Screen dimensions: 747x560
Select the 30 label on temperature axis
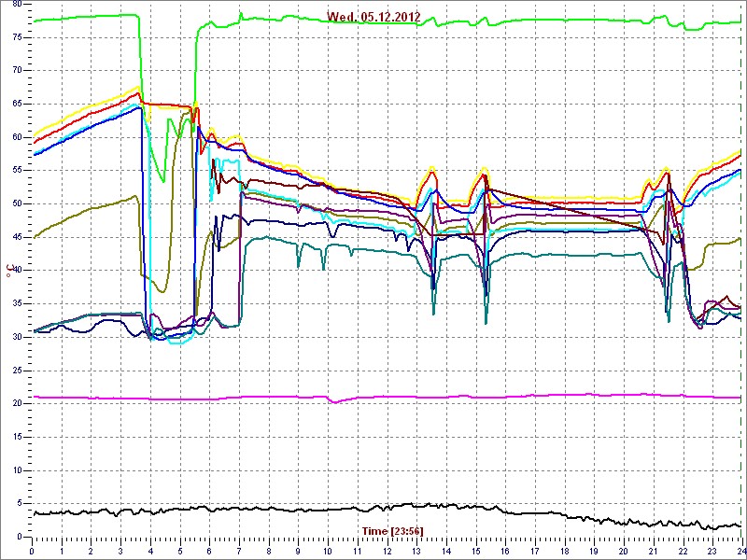tap(16, 337)
